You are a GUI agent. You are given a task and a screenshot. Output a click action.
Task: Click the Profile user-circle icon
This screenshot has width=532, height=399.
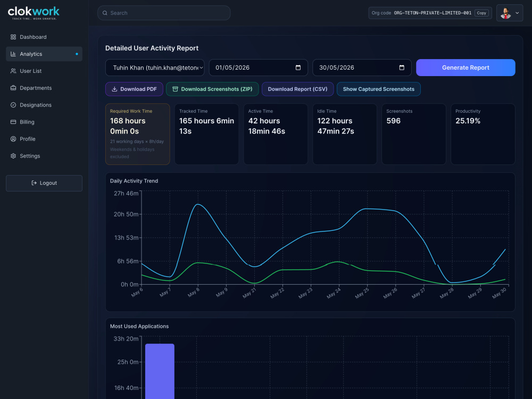[x=13, y=139]
